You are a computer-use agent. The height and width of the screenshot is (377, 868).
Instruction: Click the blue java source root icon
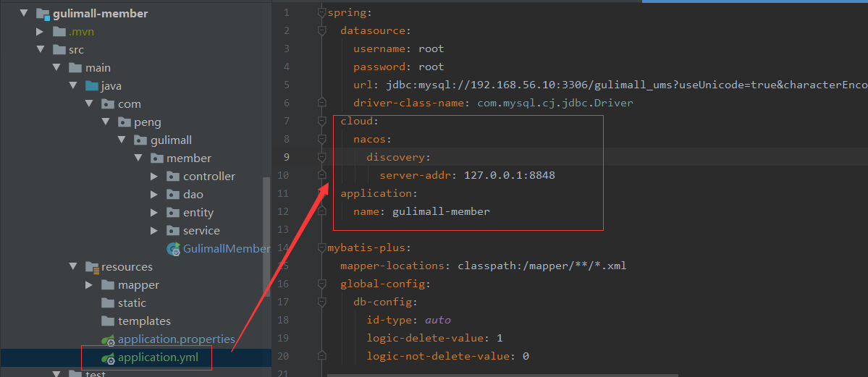[x=92, y=86]
